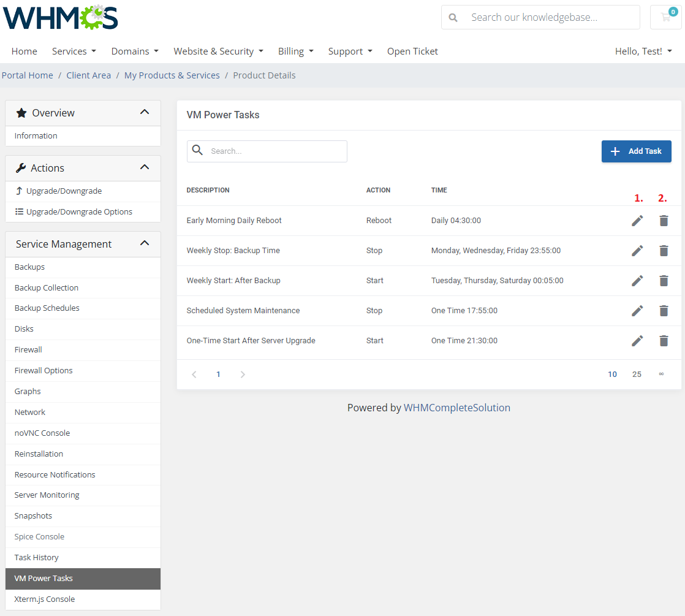Open Information under Overview
This screenshot has width=685, height=616.
(83, 136)
